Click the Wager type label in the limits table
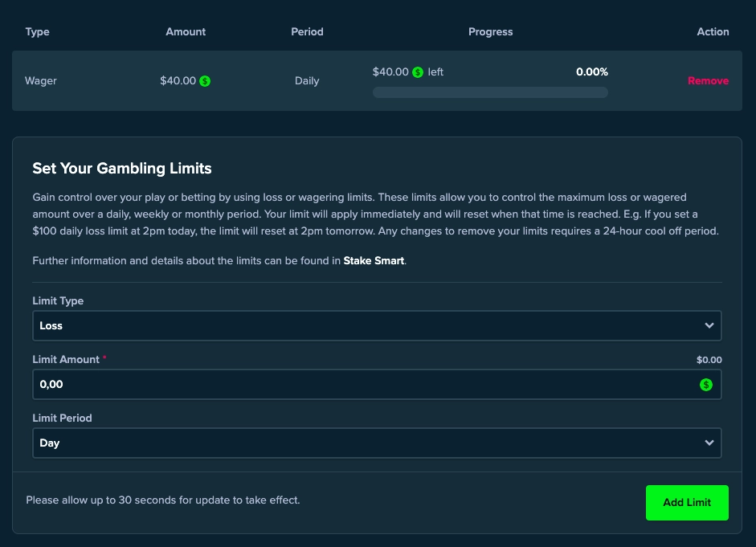 click(x=40, y=80)
